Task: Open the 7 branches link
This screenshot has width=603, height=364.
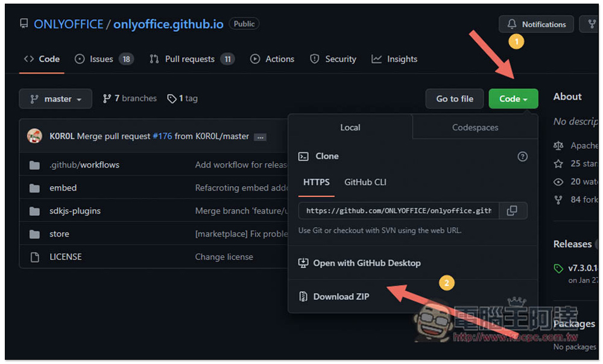Action: 130,99
